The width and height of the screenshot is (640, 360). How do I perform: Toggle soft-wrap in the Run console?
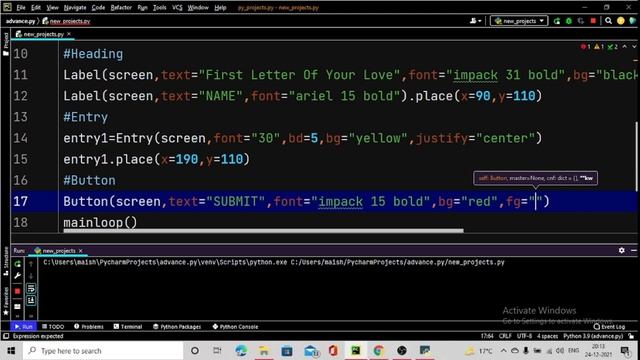point(31,289)
